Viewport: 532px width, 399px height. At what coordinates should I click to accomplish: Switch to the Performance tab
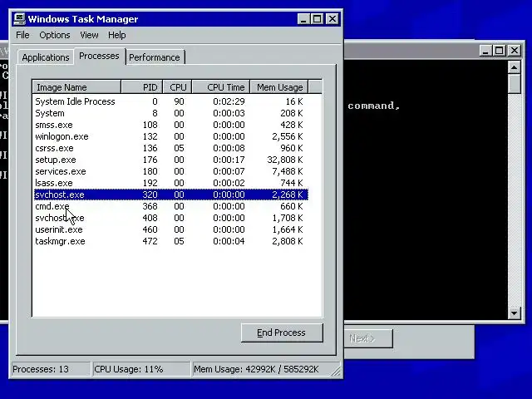[x=155, y=57]
